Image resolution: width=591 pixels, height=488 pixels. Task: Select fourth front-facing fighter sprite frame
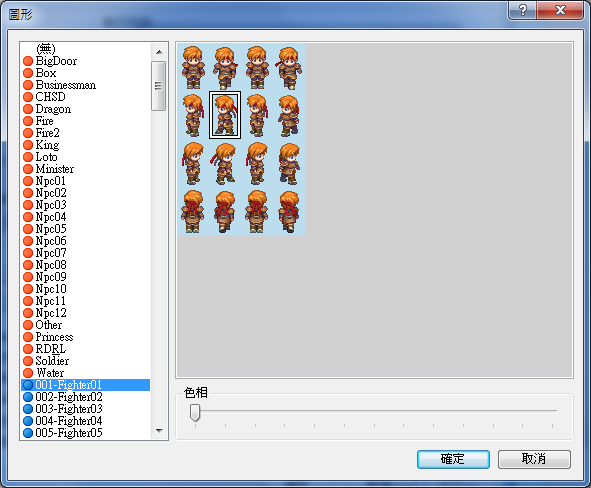(x=289, y=67)
